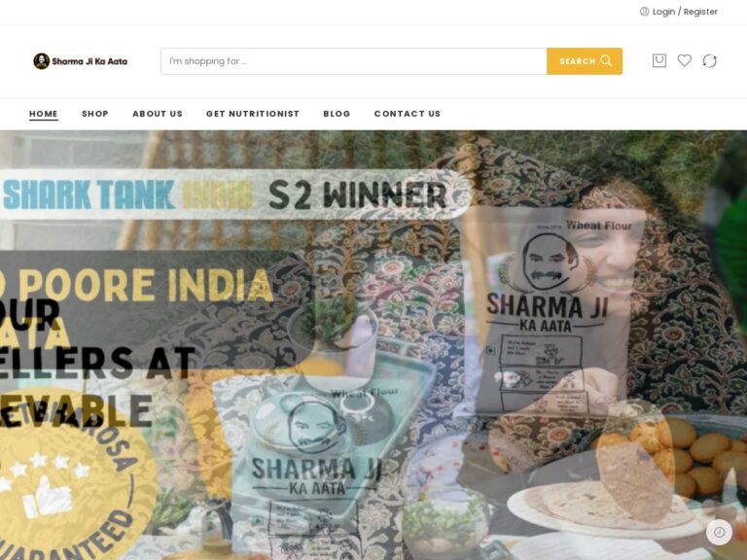Click the compare refresh arrows icon
Image resolution: width=747 pixels, height=560 pixels.
click(x=709, y=60)
